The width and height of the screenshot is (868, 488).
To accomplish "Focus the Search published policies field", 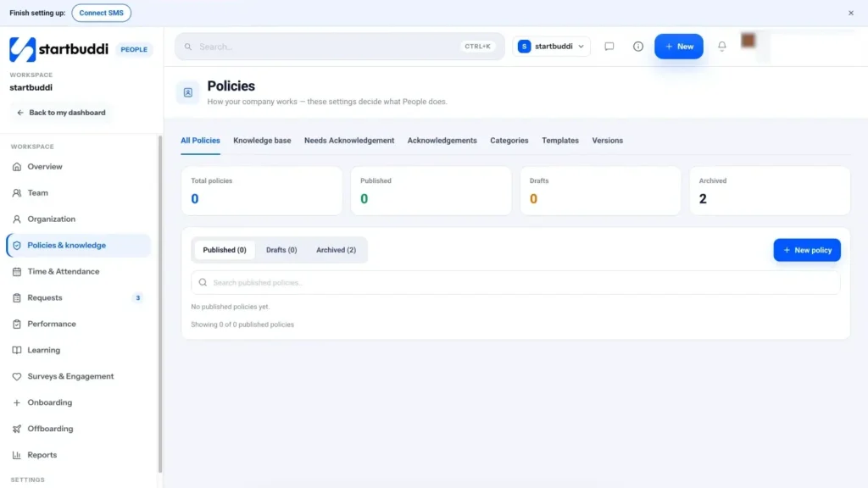I will [x=515, y=282].
